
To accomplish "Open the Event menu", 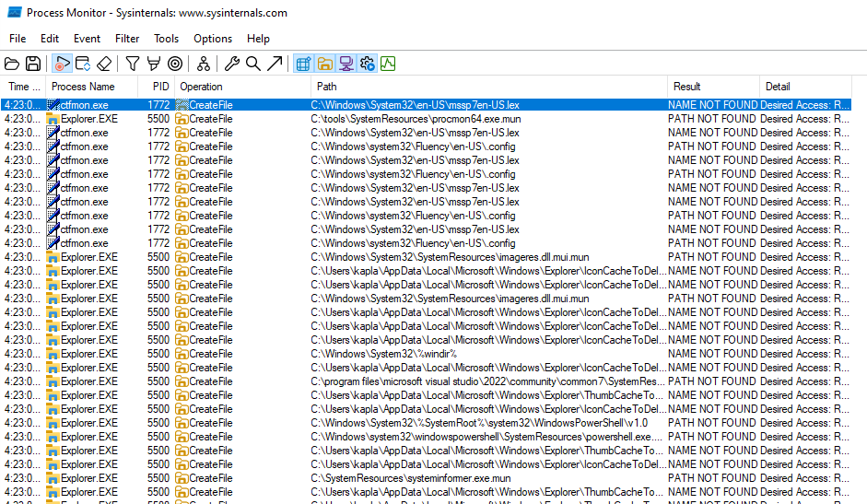I will tap(87, 39).
